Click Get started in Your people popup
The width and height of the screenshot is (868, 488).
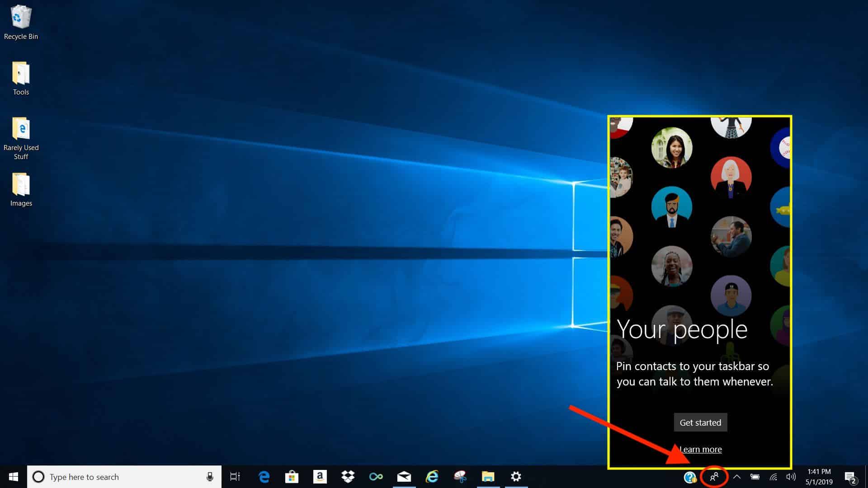(x=700, y=422)
